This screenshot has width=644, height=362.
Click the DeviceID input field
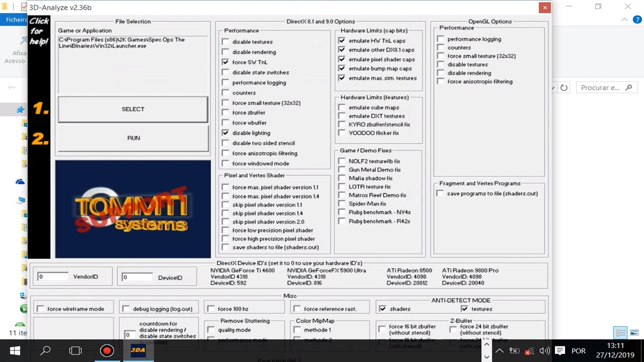tap(137, 277)
